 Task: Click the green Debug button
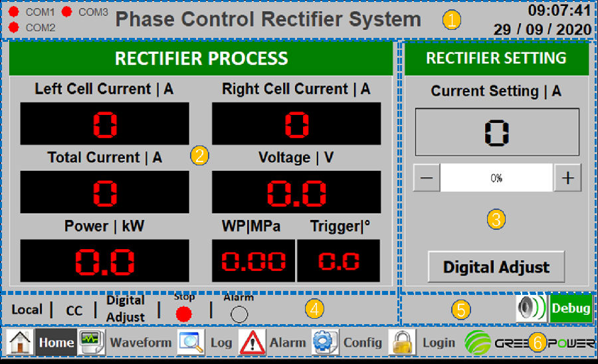[x=571, y=309]
